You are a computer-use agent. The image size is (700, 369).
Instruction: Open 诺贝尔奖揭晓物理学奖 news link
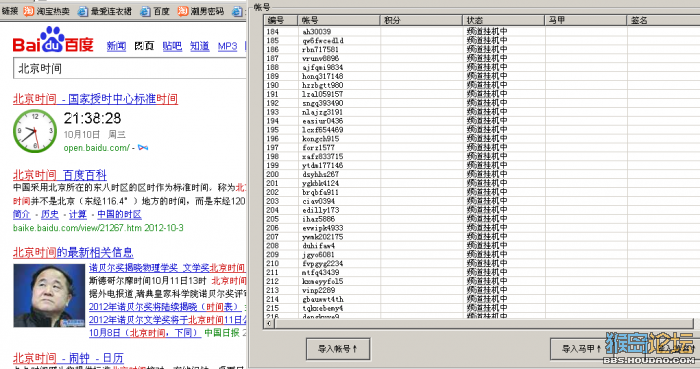[x=167, y=268]
